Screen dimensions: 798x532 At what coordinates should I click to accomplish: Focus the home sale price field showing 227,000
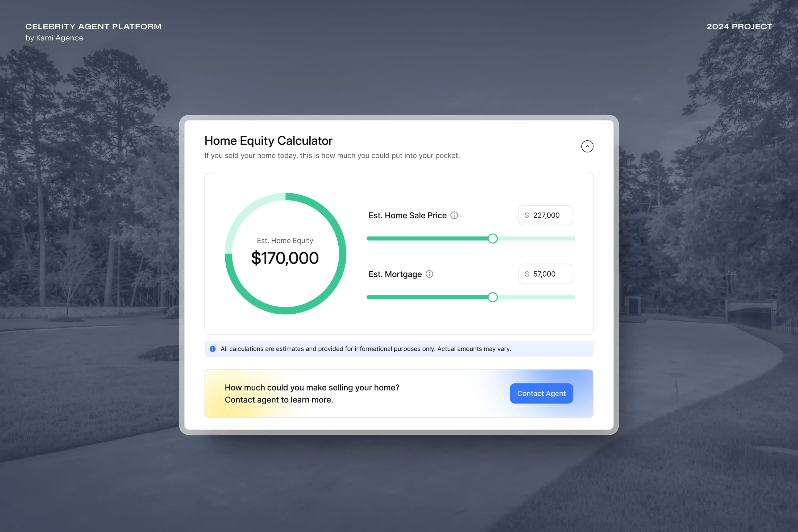[546, 215]
